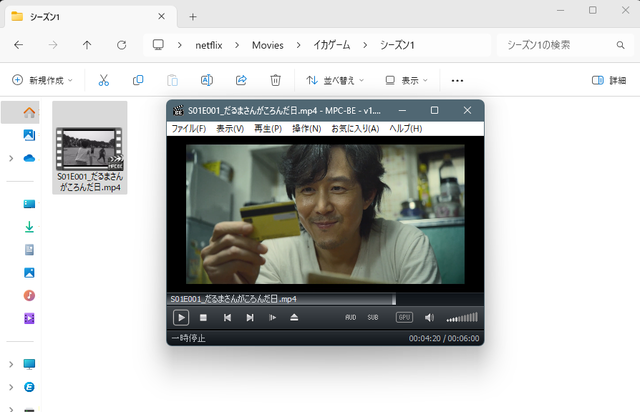Go up one folder level

87,45
